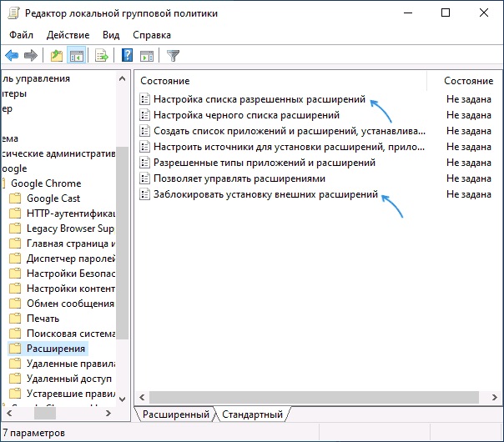The width and height of the screenshot is (504, 442).
Task: Click the folder icon beside Печать
Action: point(15,319)
